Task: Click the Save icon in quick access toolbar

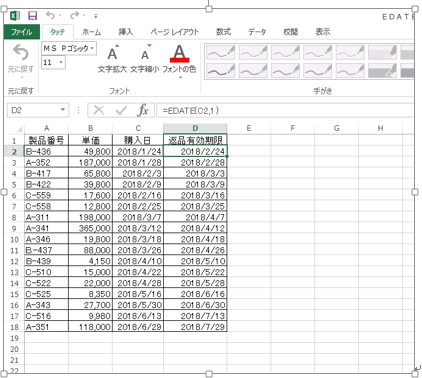Action: (33, 15)
